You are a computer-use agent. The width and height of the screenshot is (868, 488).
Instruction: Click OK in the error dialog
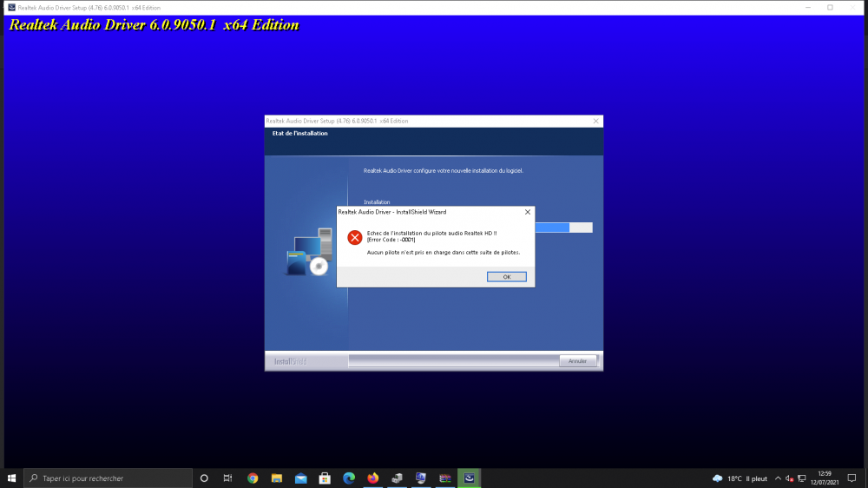pos(506,277)
